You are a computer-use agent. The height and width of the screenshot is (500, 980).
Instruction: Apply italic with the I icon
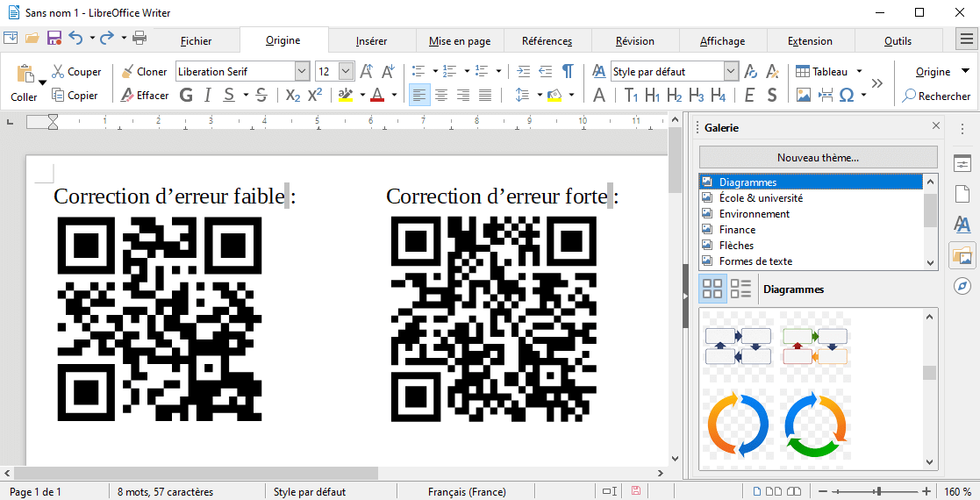tap(207, 95)
